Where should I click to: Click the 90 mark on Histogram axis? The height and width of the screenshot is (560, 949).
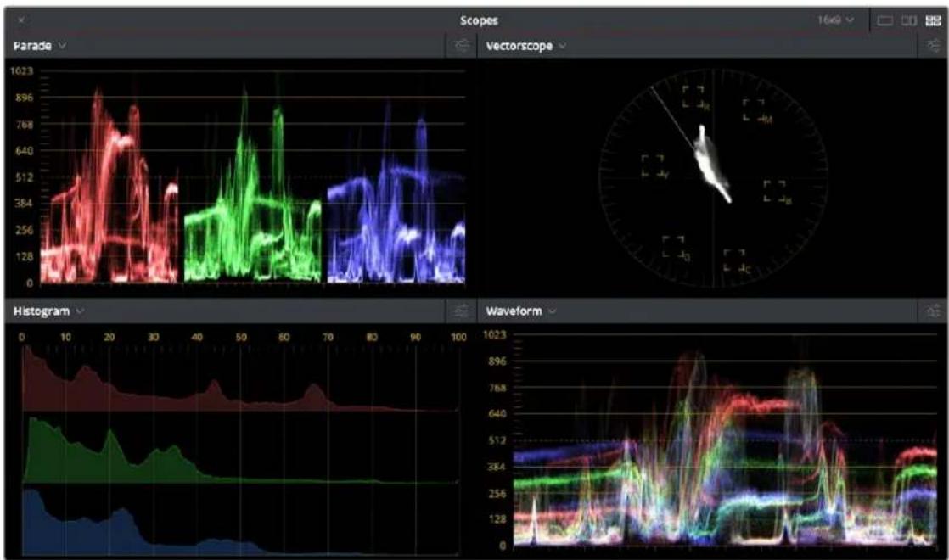(x=415, y=337)
